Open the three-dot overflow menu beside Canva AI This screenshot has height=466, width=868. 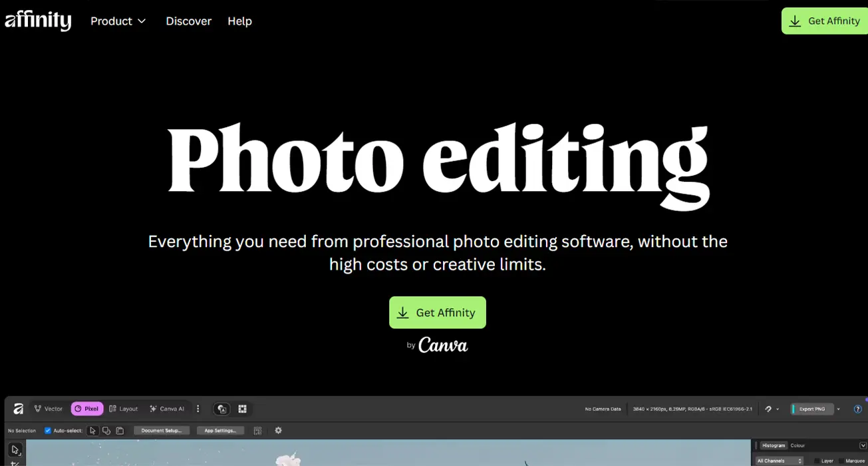point(198,409)
